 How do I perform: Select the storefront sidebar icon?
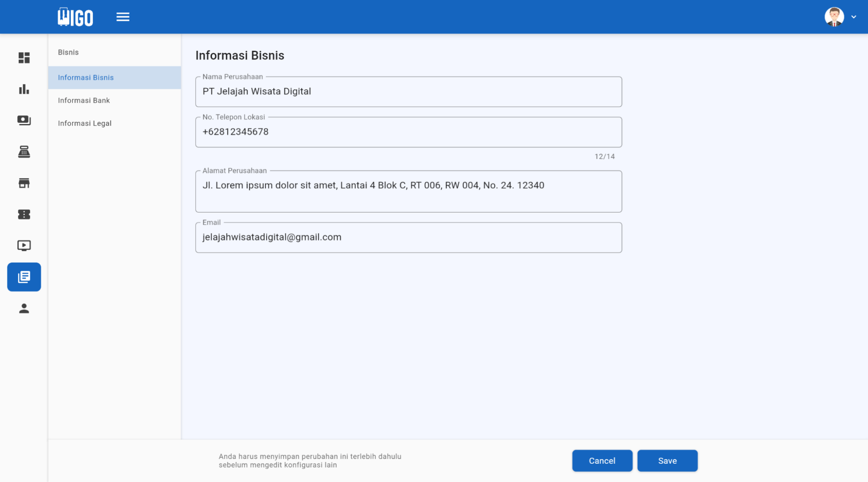24,183
